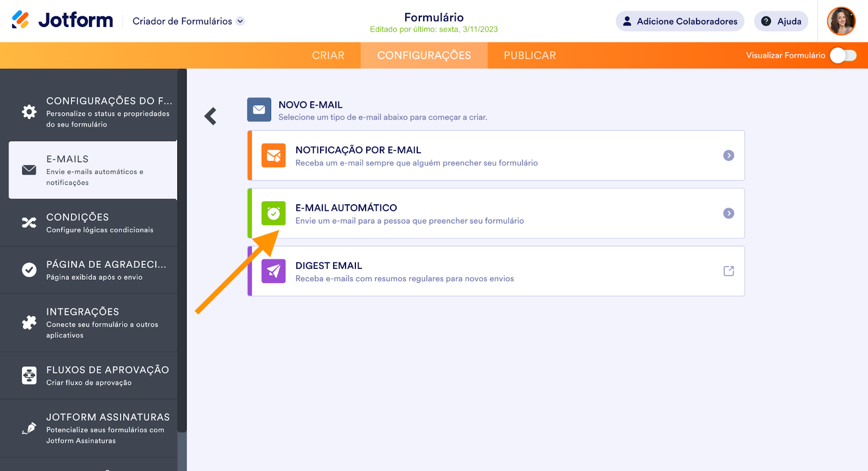Viewport: 868px width, 471px height.
Task: Click the green E-mail Automático clock icon
Action: tap(273, 214)
